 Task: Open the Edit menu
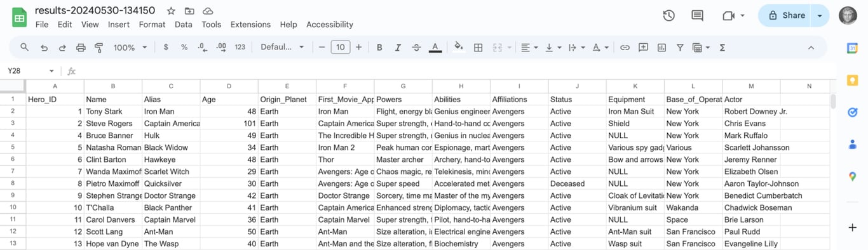pyautogui.click(x=64, y=24)
